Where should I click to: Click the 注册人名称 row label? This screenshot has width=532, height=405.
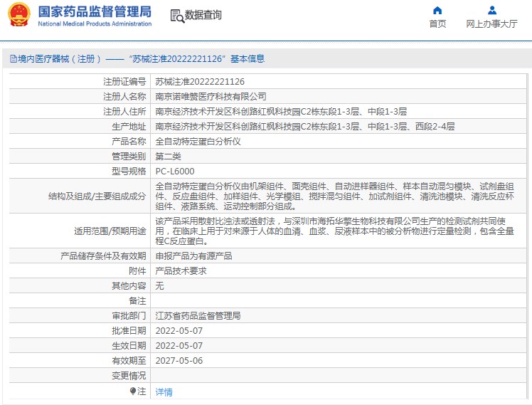coord(124,97)
